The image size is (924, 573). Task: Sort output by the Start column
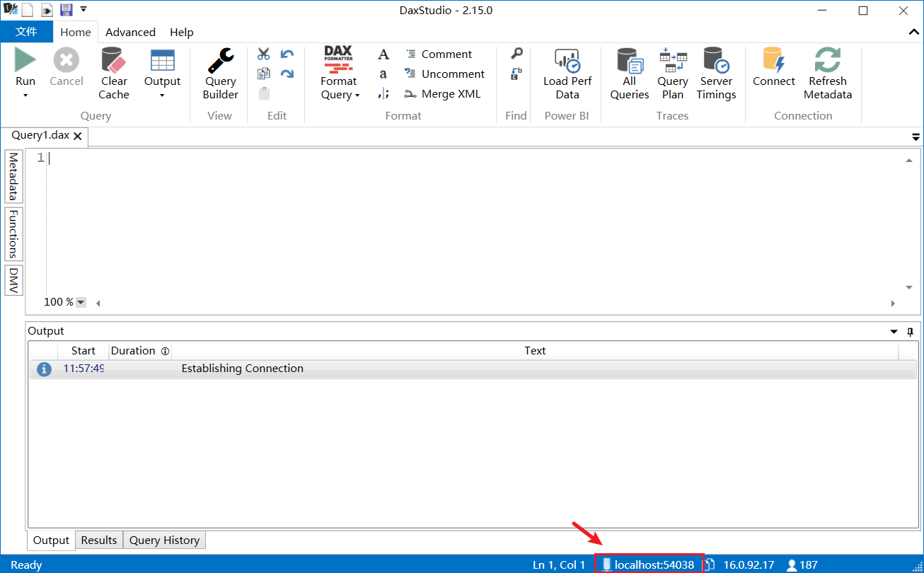(x=83, y=350)
